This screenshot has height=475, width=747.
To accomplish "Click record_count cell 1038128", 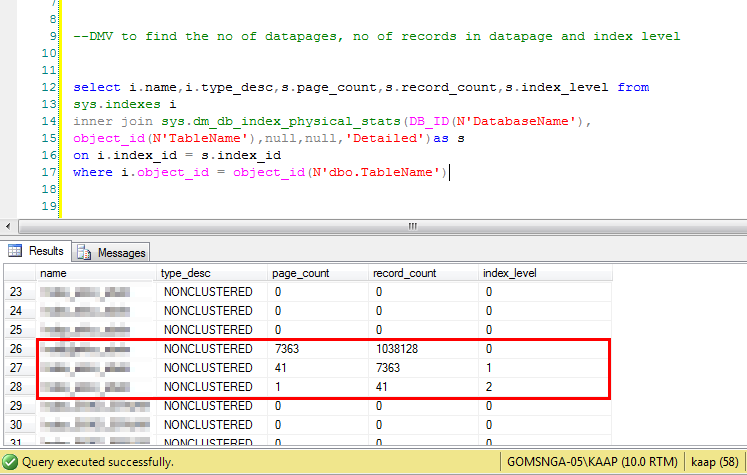I will [423, 349].
